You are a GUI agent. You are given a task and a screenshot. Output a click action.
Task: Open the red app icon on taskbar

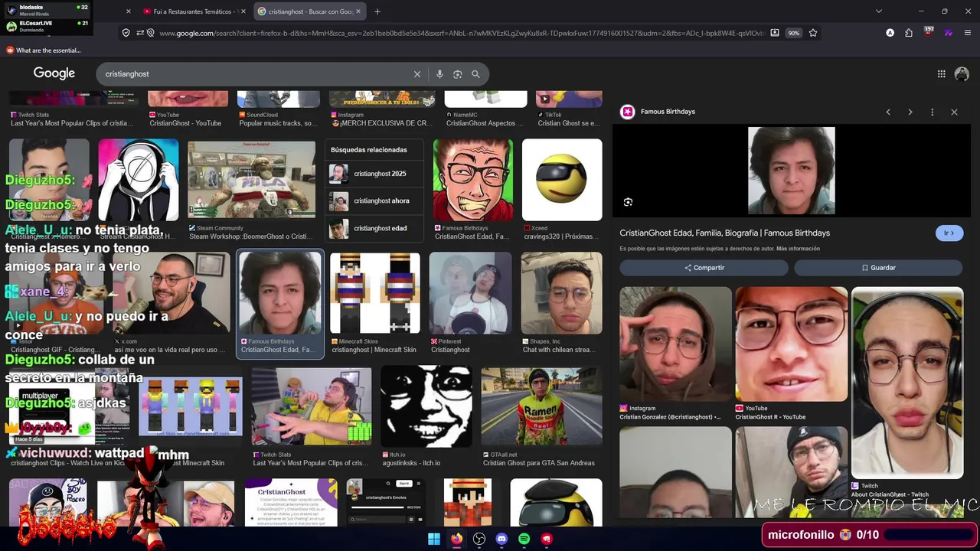tap(547, 539)
